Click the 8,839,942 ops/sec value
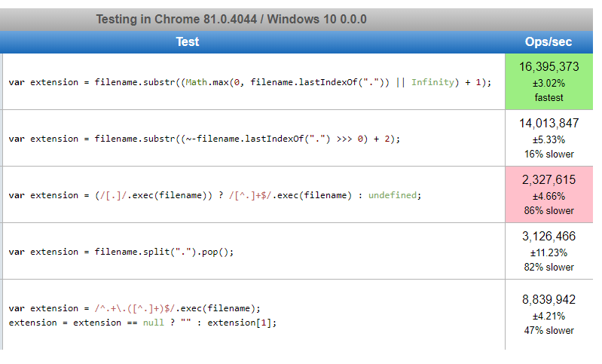This screenshot has width=602, height=364. pyautogui.click(x=549, y=300)
